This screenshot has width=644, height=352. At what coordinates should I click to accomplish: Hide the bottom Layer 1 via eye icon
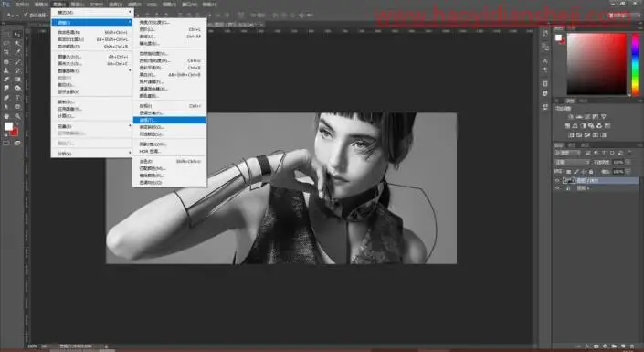[x=557, y=188]
